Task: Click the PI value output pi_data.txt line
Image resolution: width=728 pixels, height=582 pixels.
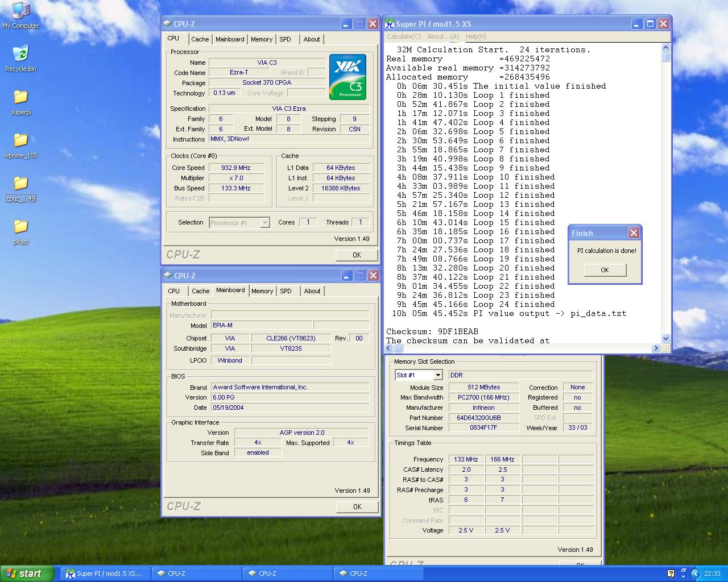Action: click(509, 313)
